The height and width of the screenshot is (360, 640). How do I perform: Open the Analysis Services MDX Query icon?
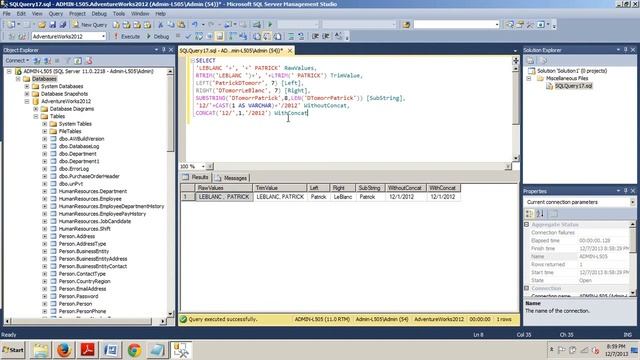(127, 24)
